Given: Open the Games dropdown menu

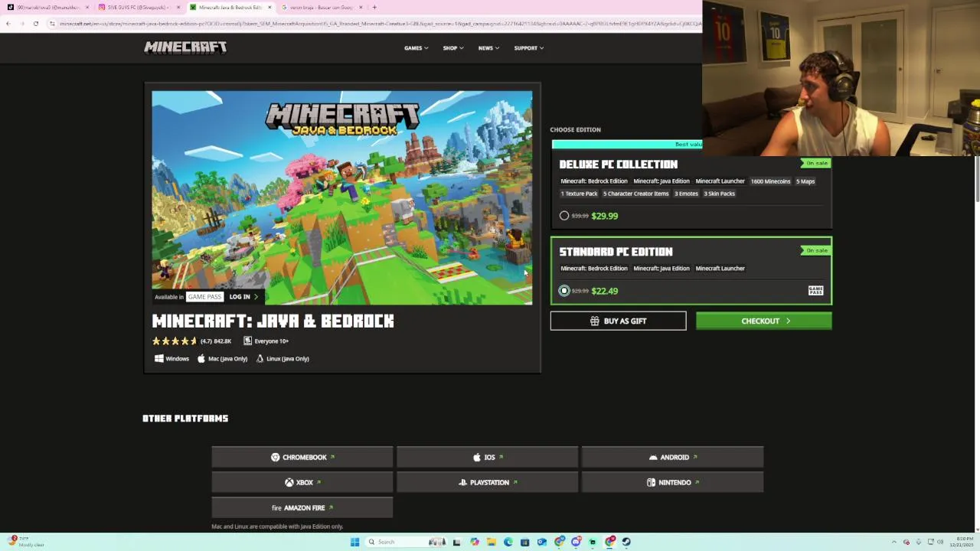Looking at the screenshot, I should (x=416, y=48).
